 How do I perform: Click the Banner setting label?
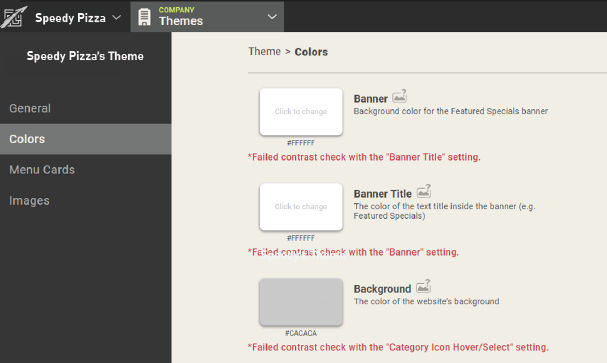coord(370,99)
